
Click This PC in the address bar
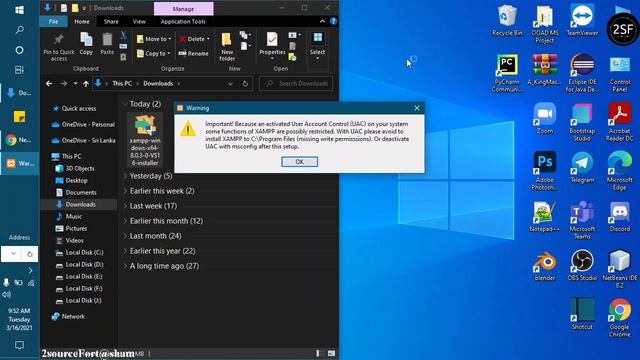point(122,83)
